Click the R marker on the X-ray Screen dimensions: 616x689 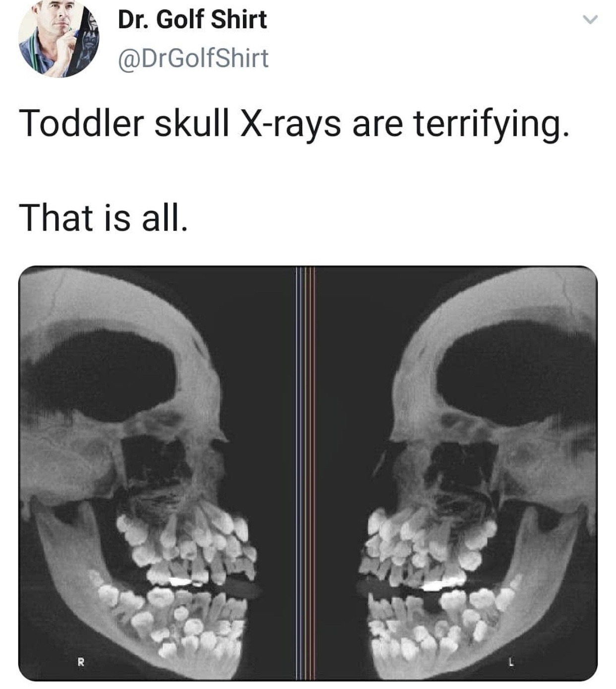point(80,661)
